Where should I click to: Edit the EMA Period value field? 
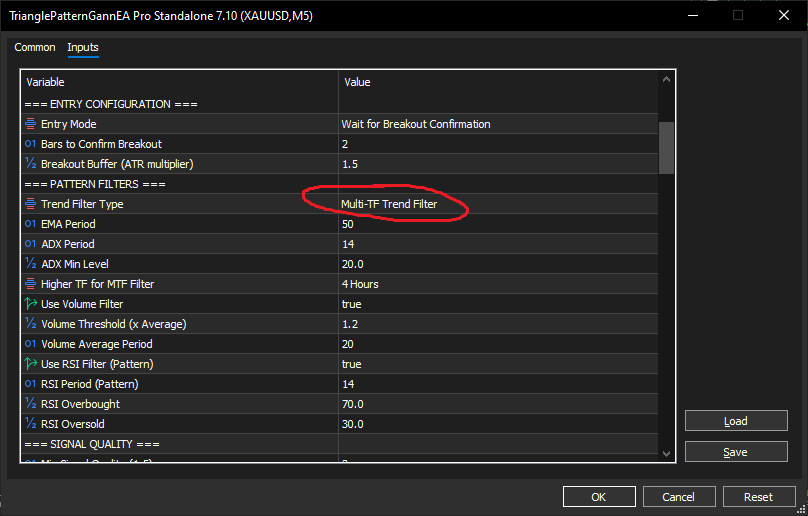(500, 224)
